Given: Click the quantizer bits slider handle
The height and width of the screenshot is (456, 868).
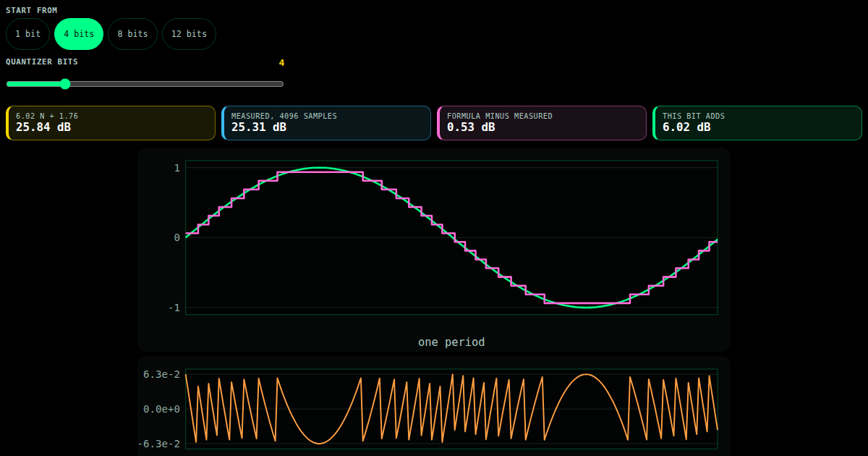Looking at the screenshot, I should point(65,84).
